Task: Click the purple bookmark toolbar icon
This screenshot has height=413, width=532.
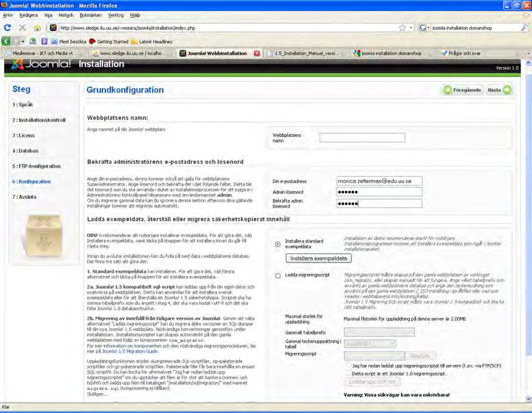Action: (44, 41)
